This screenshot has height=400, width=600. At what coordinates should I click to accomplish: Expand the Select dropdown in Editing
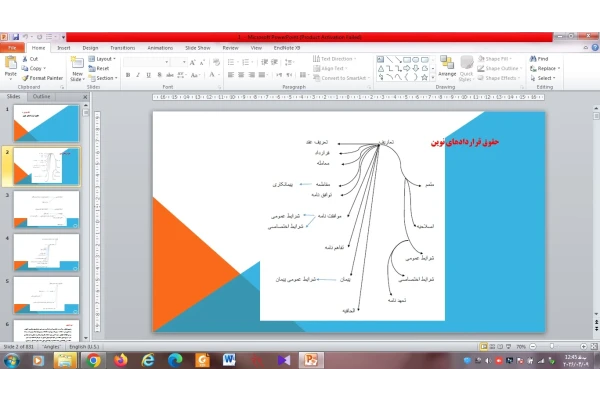[543, 78]
